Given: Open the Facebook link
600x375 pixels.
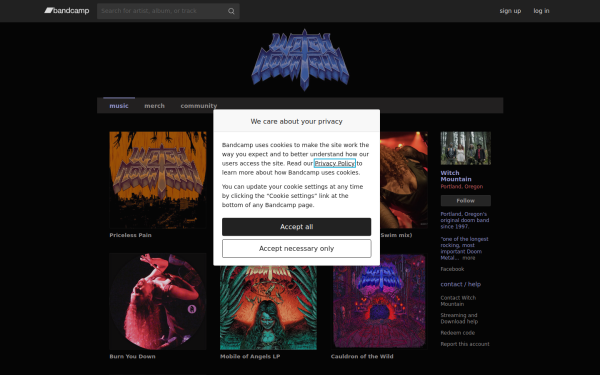Looking at the screenshot, I should (452, 269).
